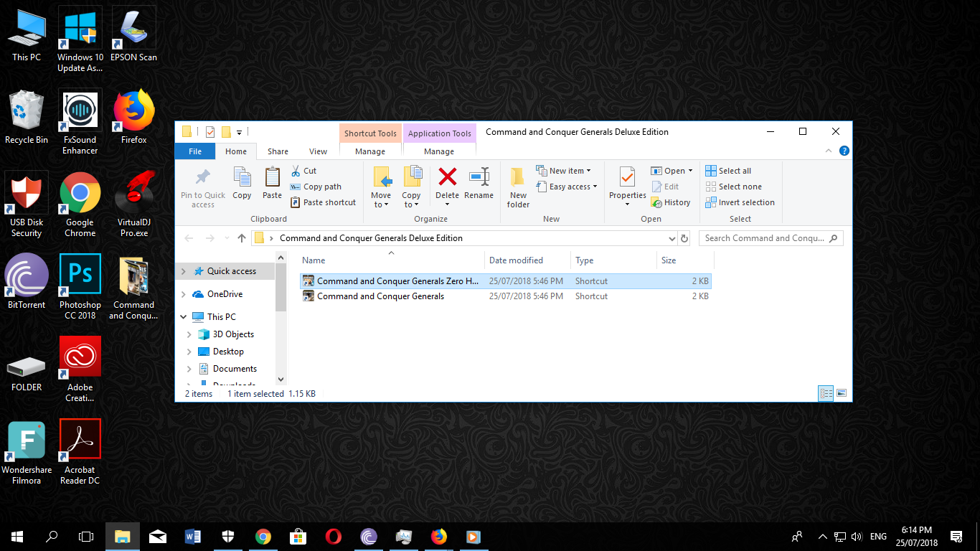This screenshot has height=551, width=980.
Task: Switch to large thumbnails view in status bar
Action: [842, 393]
